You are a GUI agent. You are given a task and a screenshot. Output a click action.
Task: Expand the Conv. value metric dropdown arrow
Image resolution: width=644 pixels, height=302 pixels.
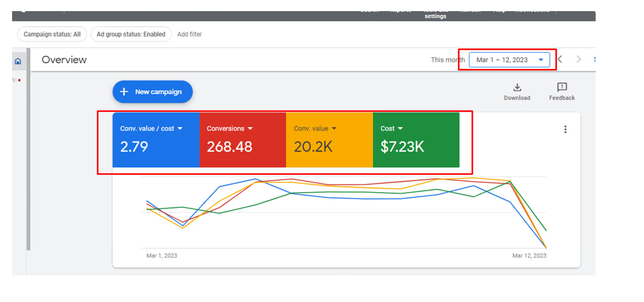click(x=334, y=129)
